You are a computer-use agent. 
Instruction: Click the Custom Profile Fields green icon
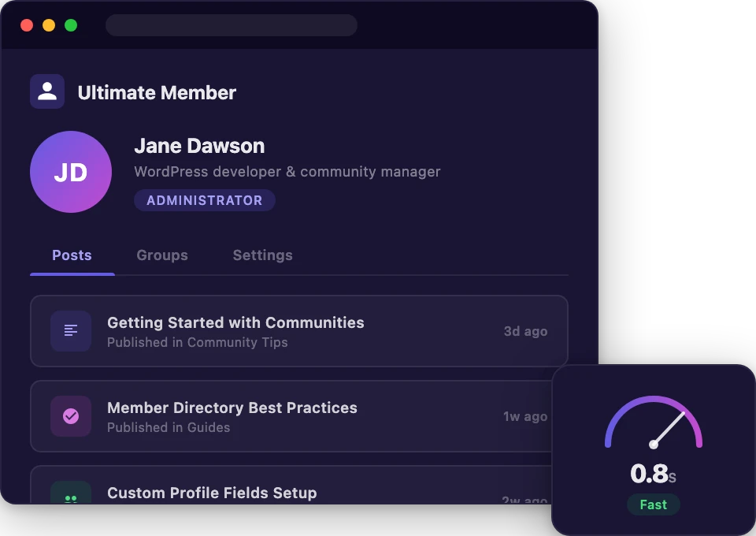71,493
